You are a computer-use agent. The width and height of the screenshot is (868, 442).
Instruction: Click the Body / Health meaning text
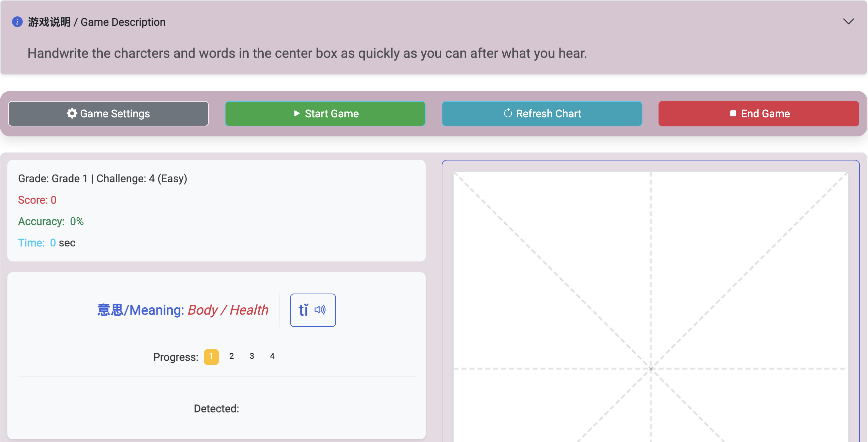click(228, 310)
